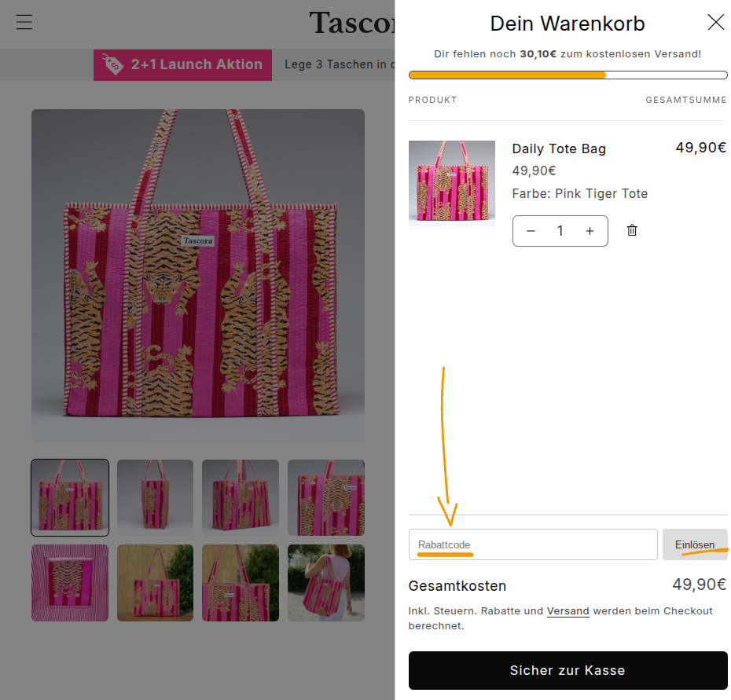
Task: Increase tote bag quantity with plus
Action: pyautogui.click(x=590, y=231)
